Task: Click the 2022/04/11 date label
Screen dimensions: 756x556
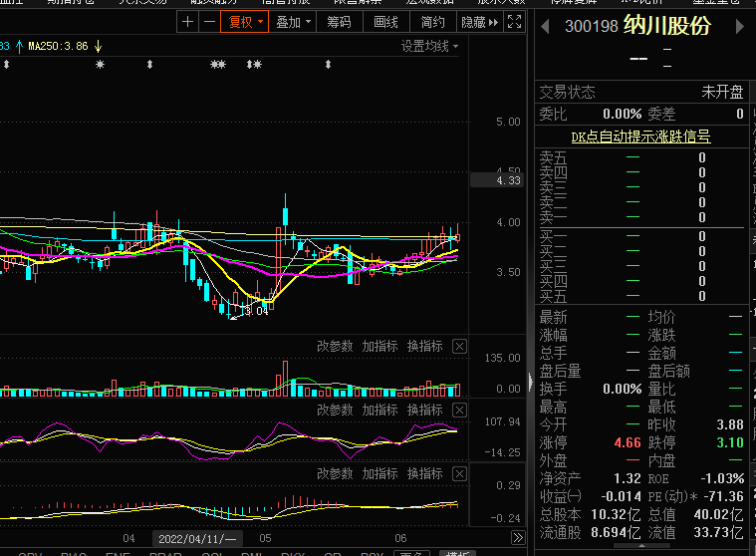Action: (197, 539)
